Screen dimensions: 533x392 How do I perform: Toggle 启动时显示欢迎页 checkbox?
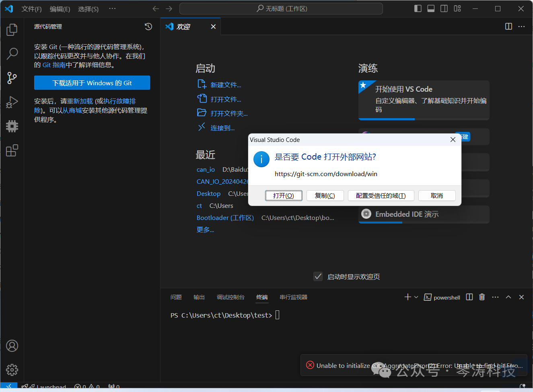point(318,277)
